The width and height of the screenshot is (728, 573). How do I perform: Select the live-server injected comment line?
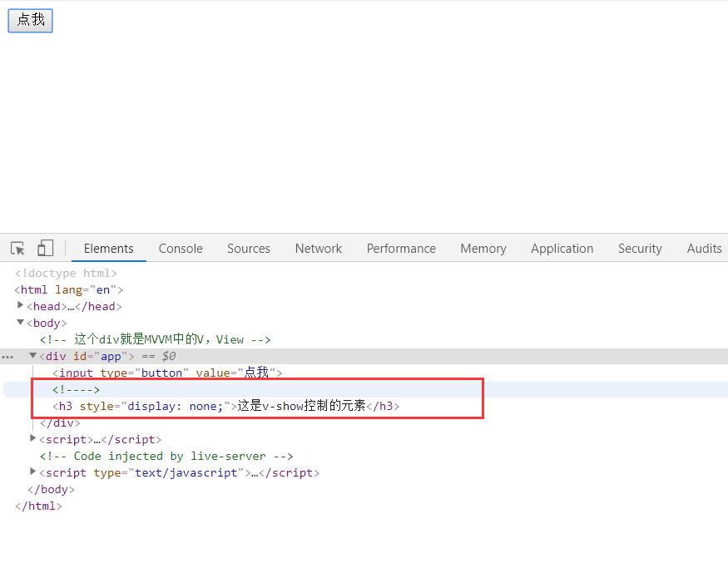tap(166, 456)
